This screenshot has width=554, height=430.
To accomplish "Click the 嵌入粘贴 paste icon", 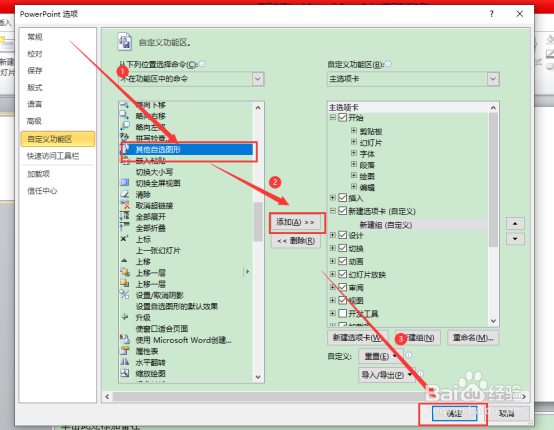I will [125, 160].
